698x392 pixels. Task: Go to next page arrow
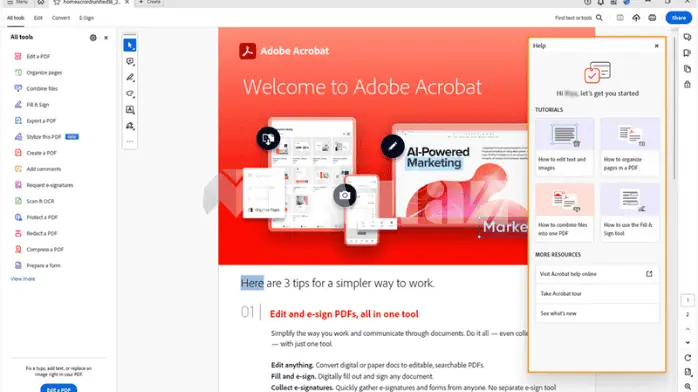click(688, 343)
